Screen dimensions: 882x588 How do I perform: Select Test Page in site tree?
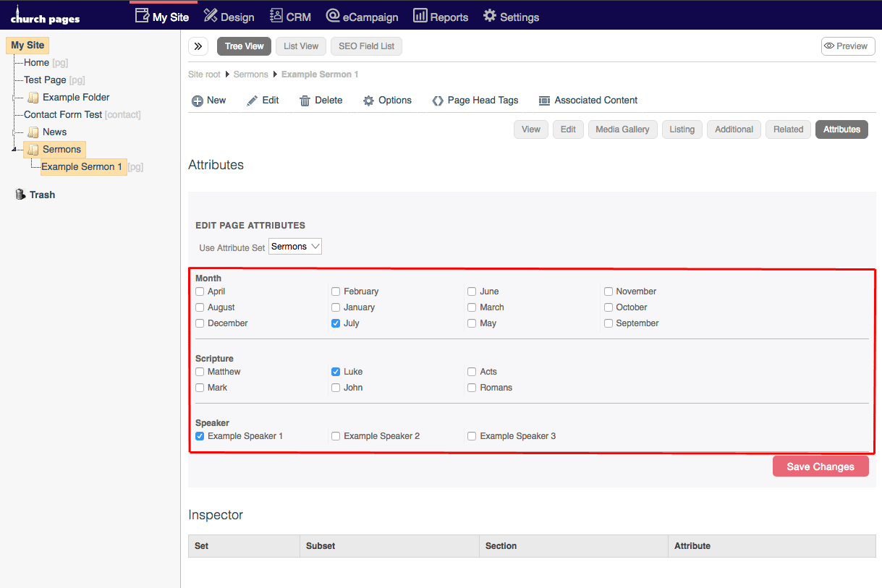click(45, 80)
